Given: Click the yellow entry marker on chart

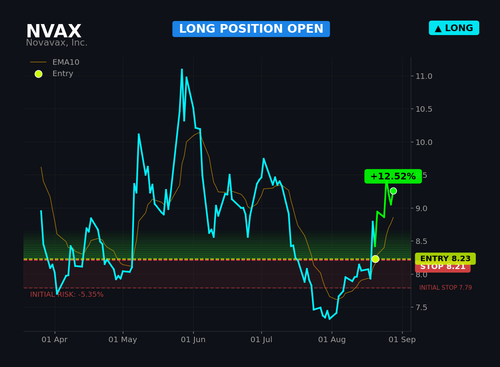Looking at the screenshot, I should click(x=375, y=259).
